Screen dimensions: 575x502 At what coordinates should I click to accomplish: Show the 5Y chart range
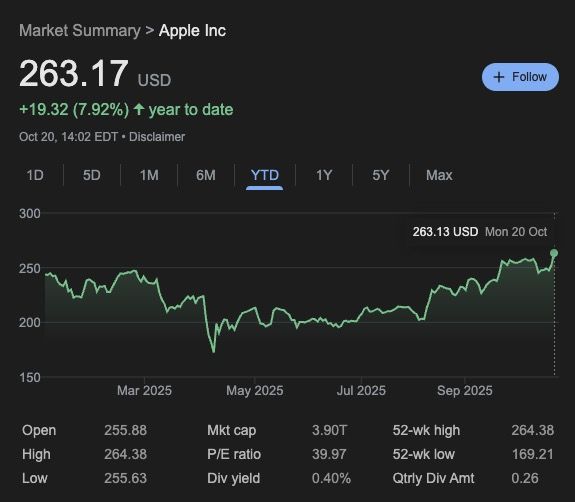381,175
